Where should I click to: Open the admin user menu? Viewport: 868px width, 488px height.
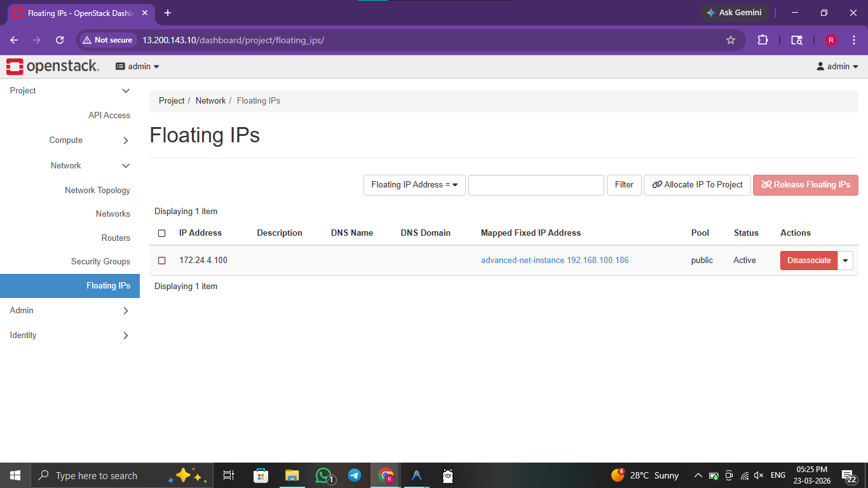point(837,66)
